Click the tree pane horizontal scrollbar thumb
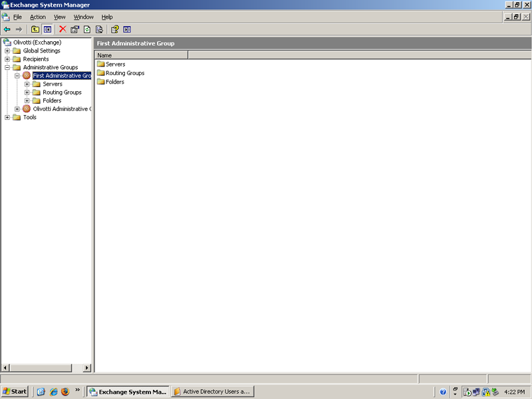 pyautogui.click(x=41, y=368)
